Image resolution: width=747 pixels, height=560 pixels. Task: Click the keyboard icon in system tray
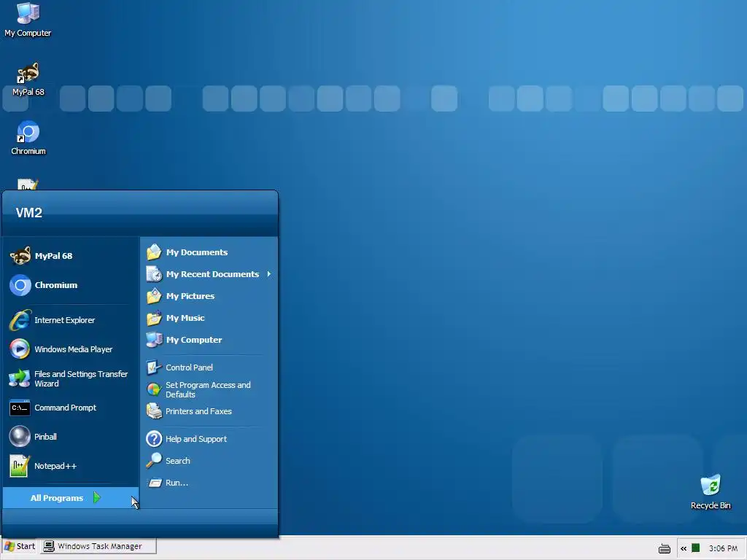pos(665,548)
